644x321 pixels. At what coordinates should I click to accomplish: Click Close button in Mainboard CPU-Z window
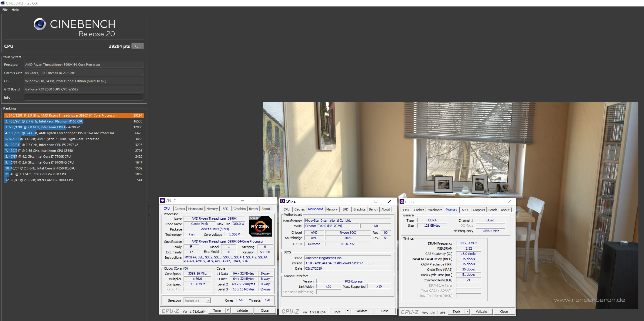[x=384, y=311]
